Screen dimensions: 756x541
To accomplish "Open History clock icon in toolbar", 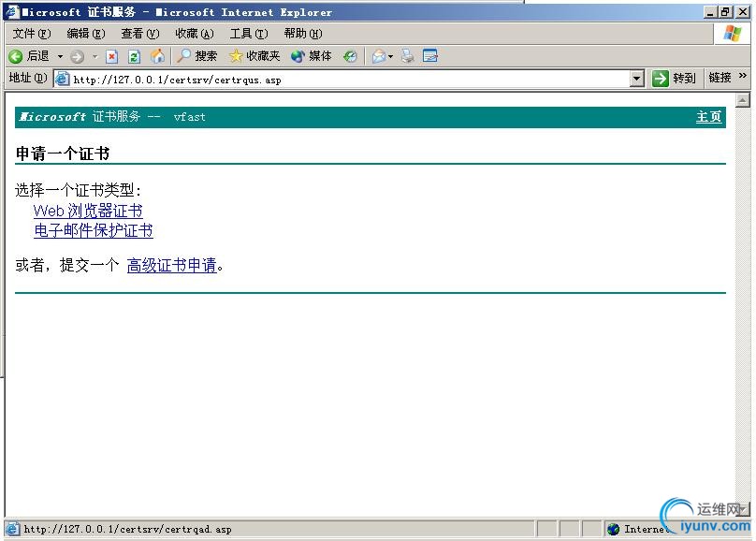I will (350, 56).
